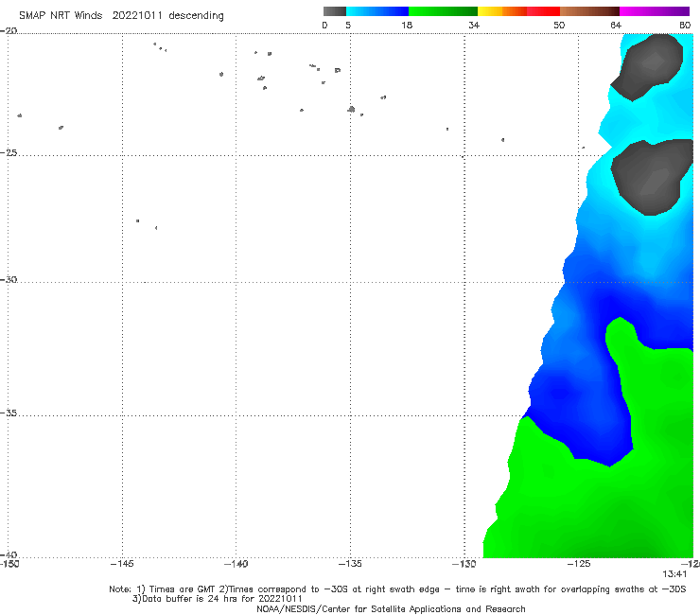Click the "Note: 1) Times are GMT" line

pos(397,589)
